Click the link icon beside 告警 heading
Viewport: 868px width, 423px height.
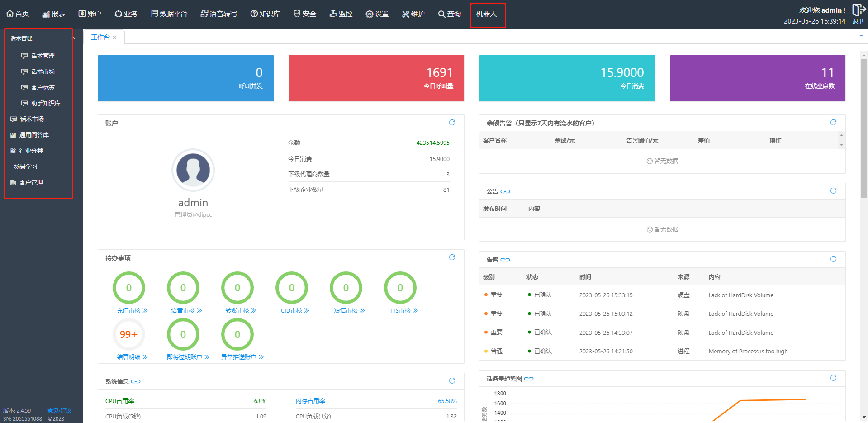505,260
